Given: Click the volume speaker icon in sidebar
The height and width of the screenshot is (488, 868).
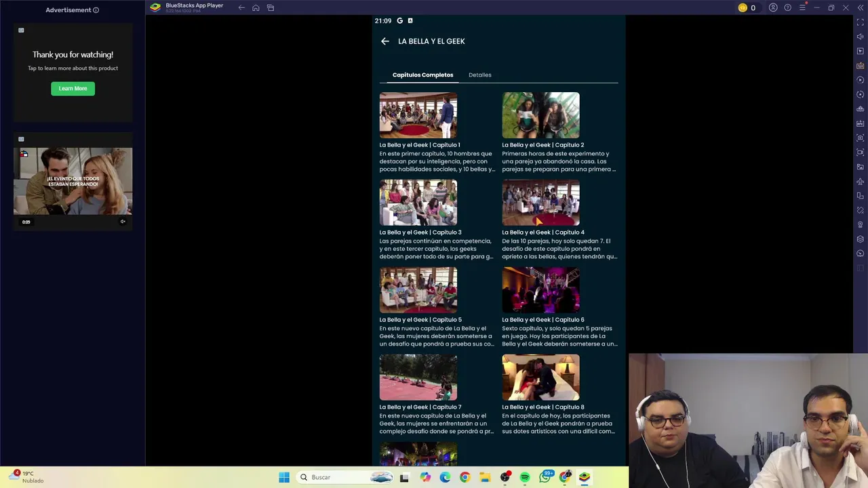Looking at the screenshot, I should (861, 37).
